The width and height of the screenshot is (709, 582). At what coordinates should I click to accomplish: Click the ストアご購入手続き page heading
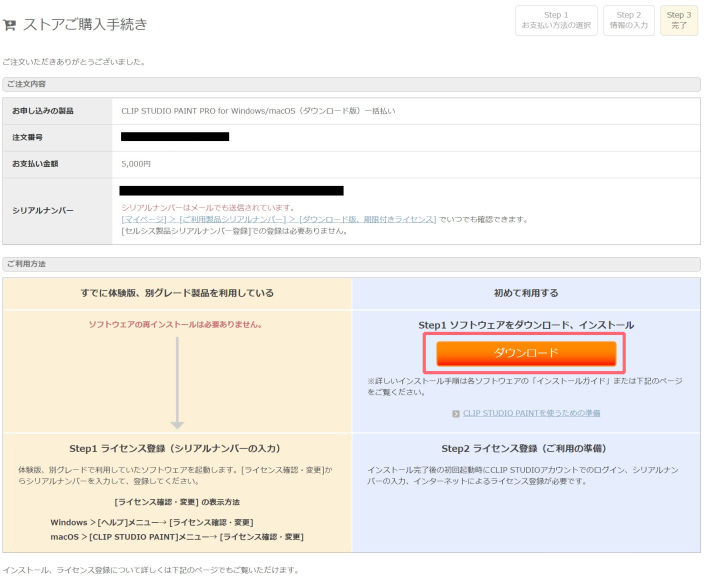85,24
